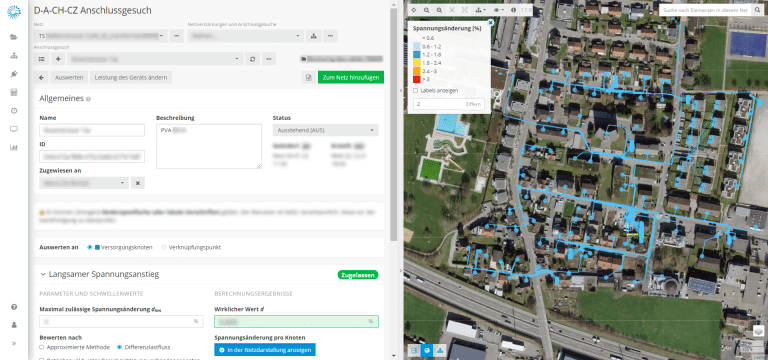Zoom out on the map toolbar
768x360 pixels.
(439, 10)
